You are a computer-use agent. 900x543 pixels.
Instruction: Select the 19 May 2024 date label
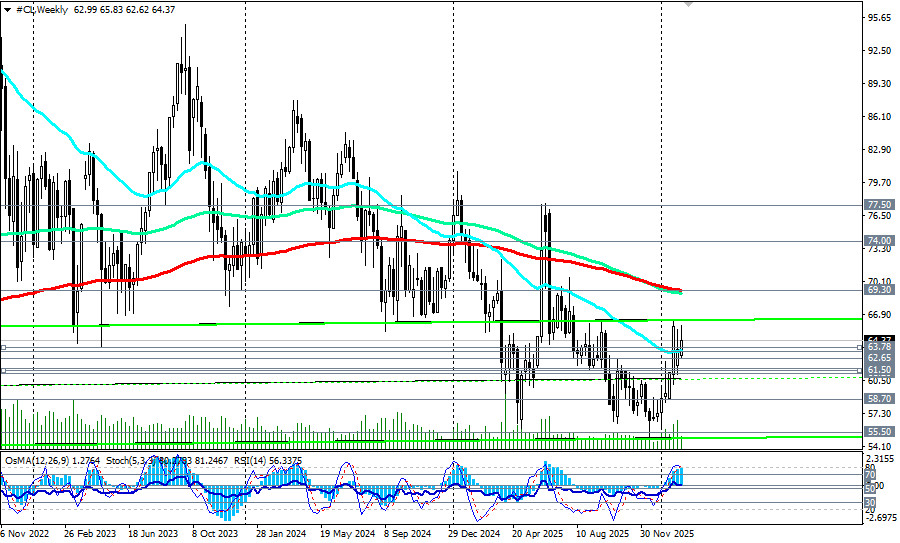[x=346, y=534]
